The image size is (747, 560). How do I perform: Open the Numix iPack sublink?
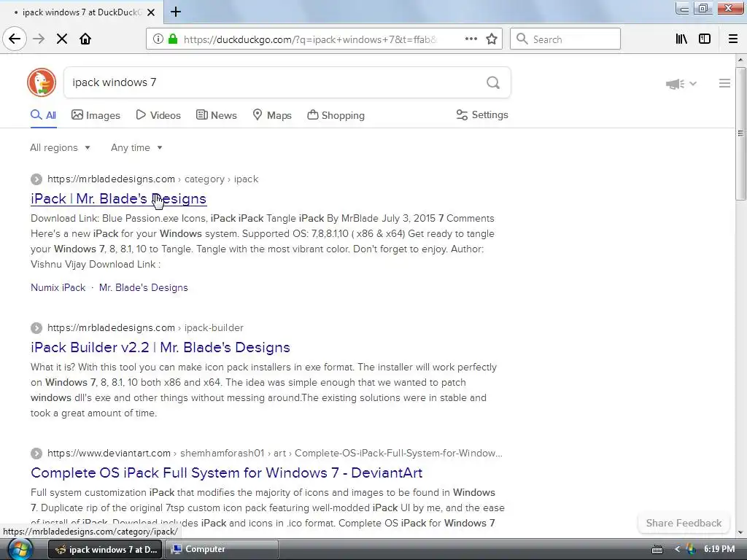coord(58,287)
